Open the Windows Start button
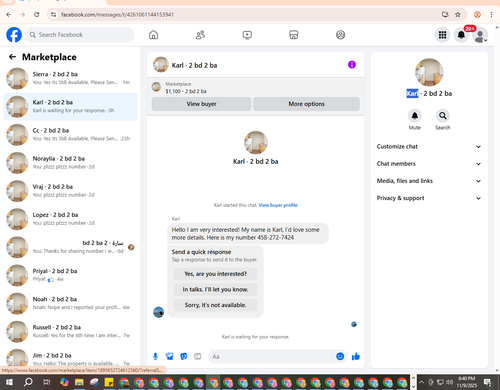Screen dimensions: 500x390 click(9, 382)
